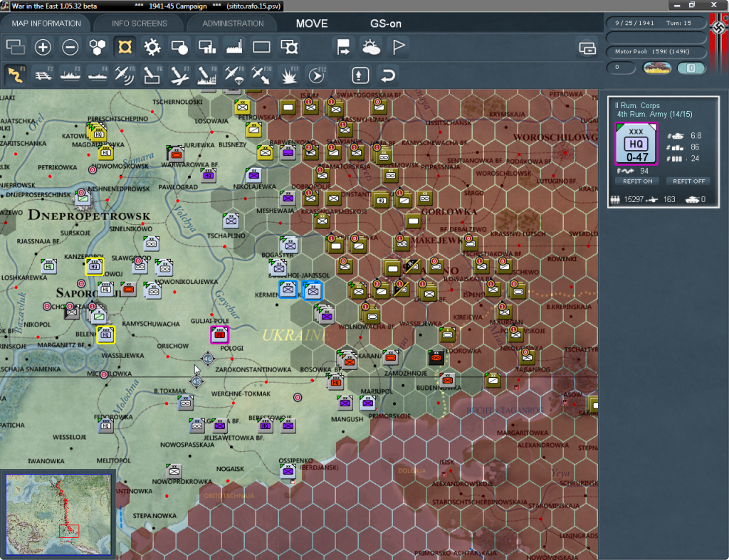
Task: Click the minimap overview
Action: 58,514
